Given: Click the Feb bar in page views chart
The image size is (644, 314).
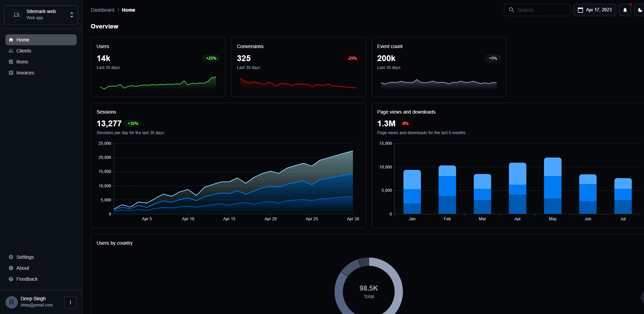Looking at the screenshot, I should click(x=447, y=190).
